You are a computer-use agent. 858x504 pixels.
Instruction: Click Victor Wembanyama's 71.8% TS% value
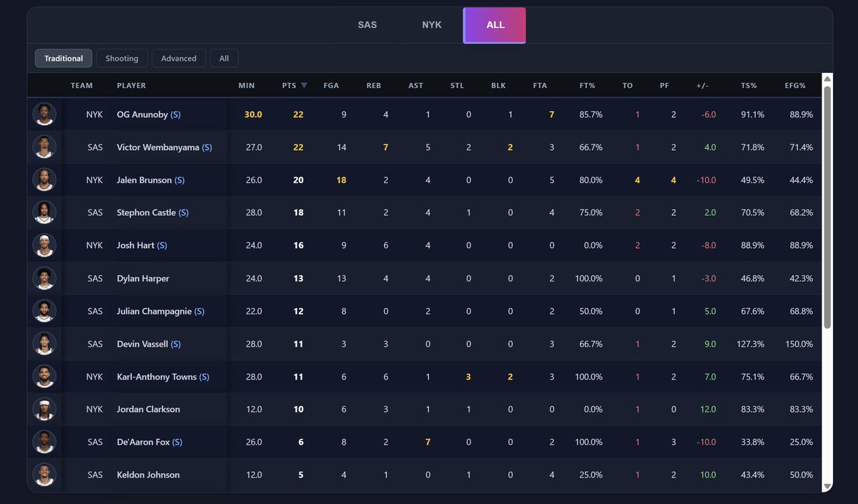pyautogui.click(x=752, y=147)
